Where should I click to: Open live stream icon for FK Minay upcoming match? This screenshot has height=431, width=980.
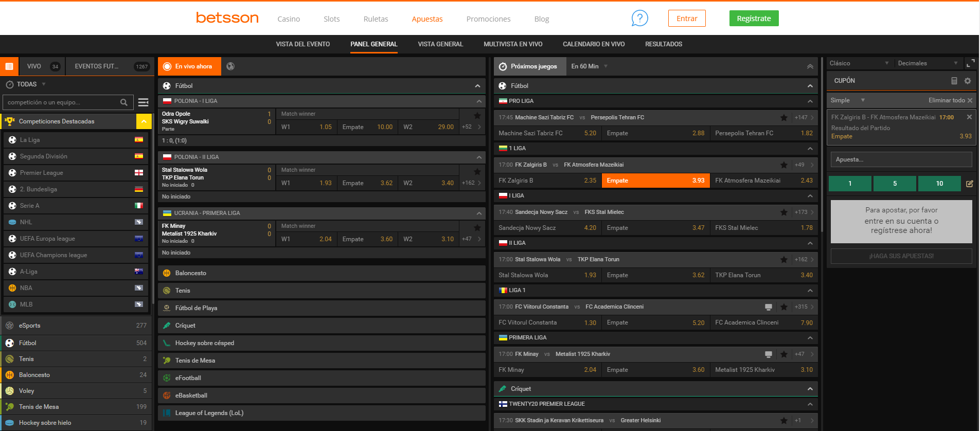click(768, 354)
